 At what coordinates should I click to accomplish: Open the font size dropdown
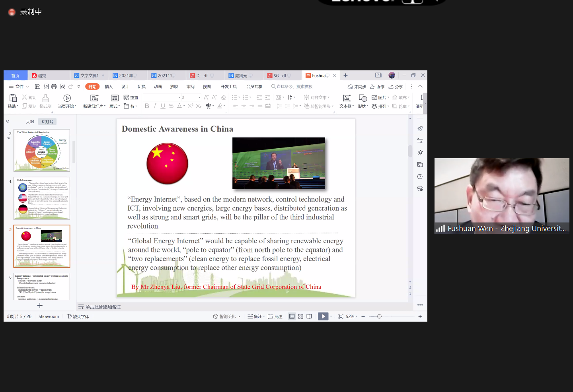pos(199,97)
